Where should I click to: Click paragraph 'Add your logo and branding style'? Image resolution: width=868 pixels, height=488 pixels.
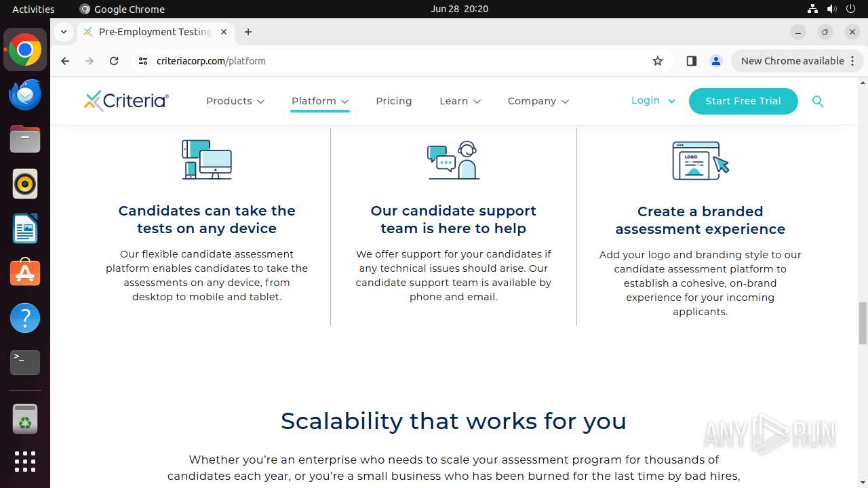click(701, 283)
